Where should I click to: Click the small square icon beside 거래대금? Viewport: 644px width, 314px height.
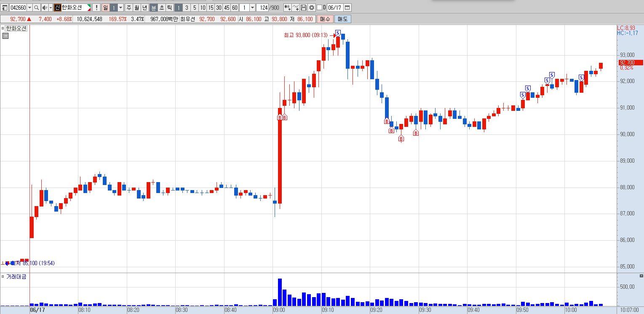coord(3,276)
